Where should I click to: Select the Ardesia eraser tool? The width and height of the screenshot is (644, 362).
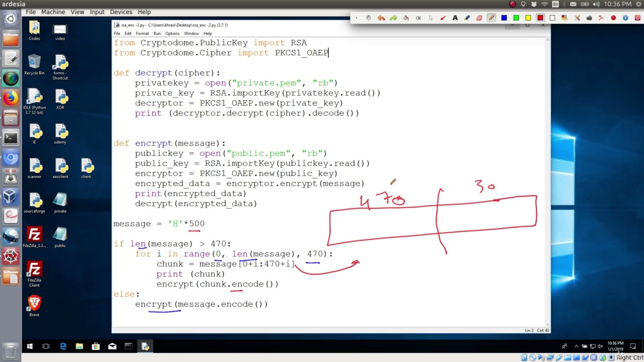[x=479, y=18]
